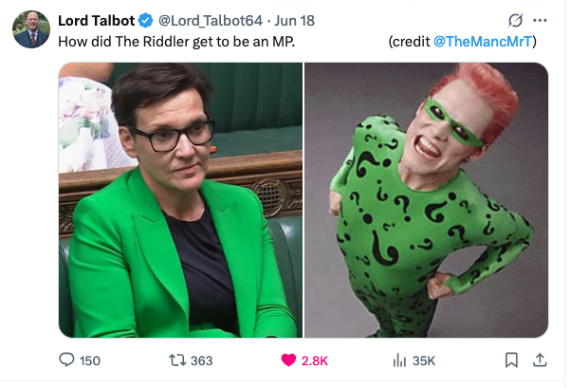
Task: Open the Lord Talbot display name link
Action: pyautogui.click(x=96, y=21)
